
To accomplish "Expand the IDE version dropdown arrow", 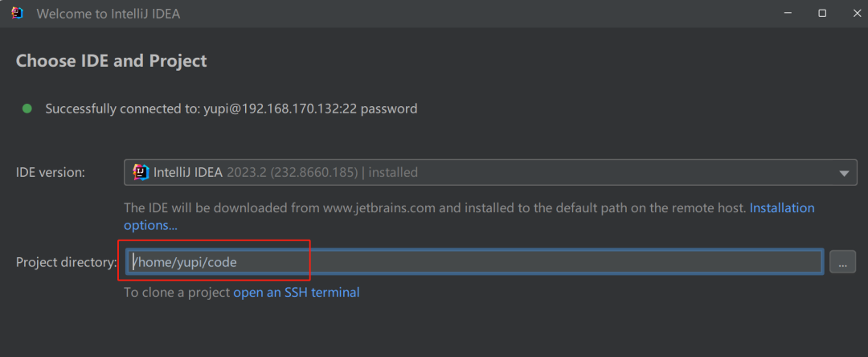I will [x=843, y=173].
